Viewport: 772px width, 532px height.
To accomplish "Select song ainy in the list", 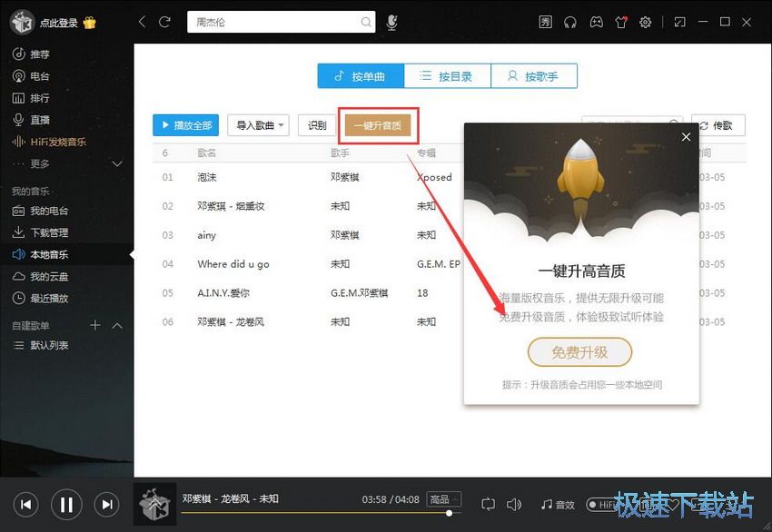I will [x=207, y=235].
